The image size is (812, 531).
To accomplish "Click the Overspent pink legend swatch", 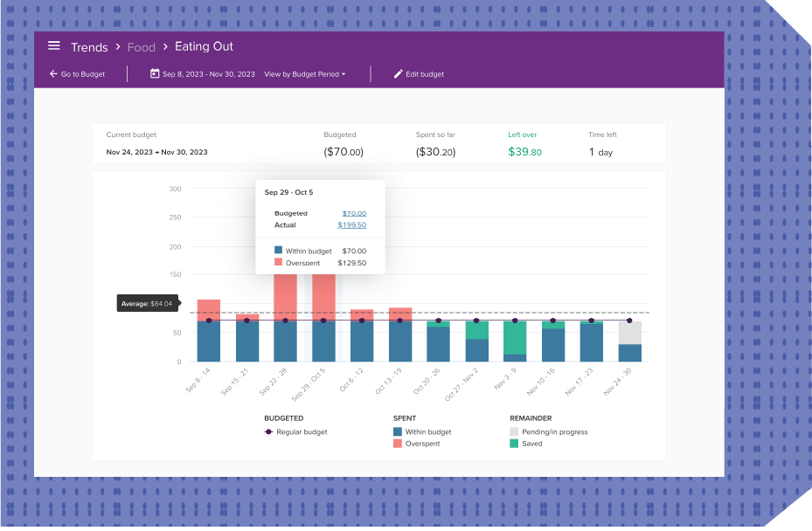I will pyautogui.click(x=398, y=444).
